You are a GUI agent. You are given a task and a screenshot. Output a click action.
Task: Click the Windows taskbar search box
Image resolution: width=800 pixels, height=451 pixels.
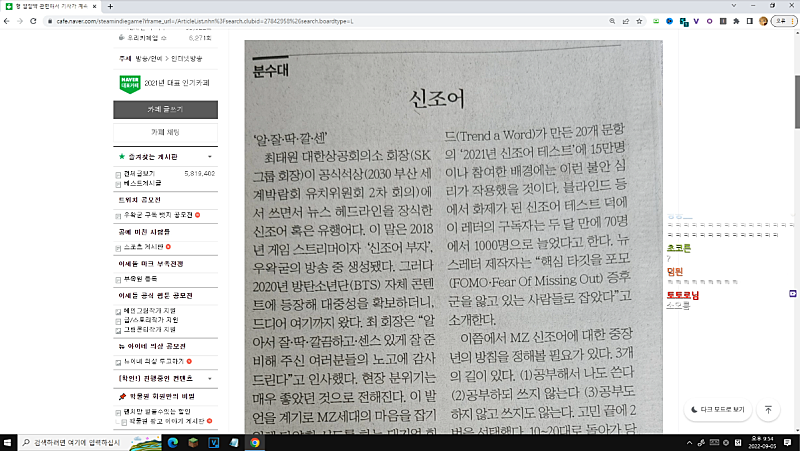point(89,442)
